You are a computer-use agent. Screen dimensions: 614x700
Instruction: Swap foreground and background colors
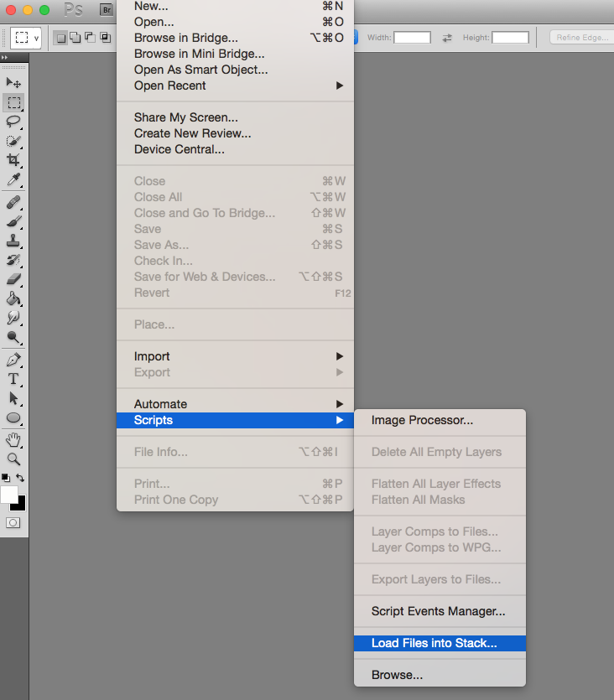click(20, 478)
